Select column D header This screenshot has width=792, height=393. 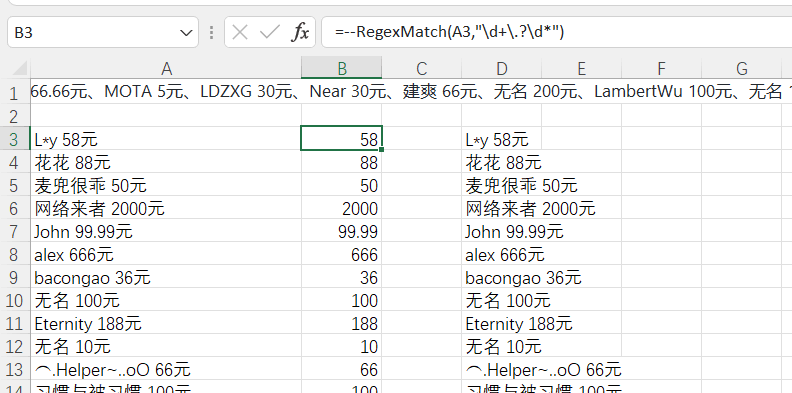501,68
